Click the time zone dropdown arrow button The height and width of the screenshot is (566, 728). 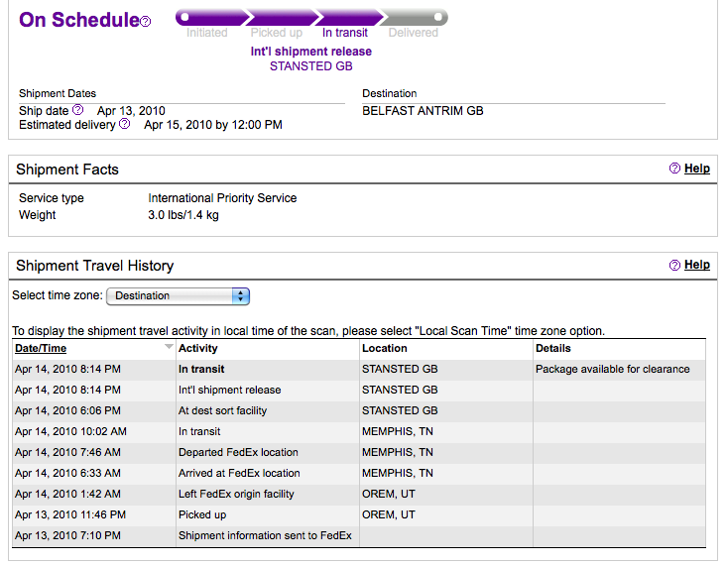coord(240,295)
